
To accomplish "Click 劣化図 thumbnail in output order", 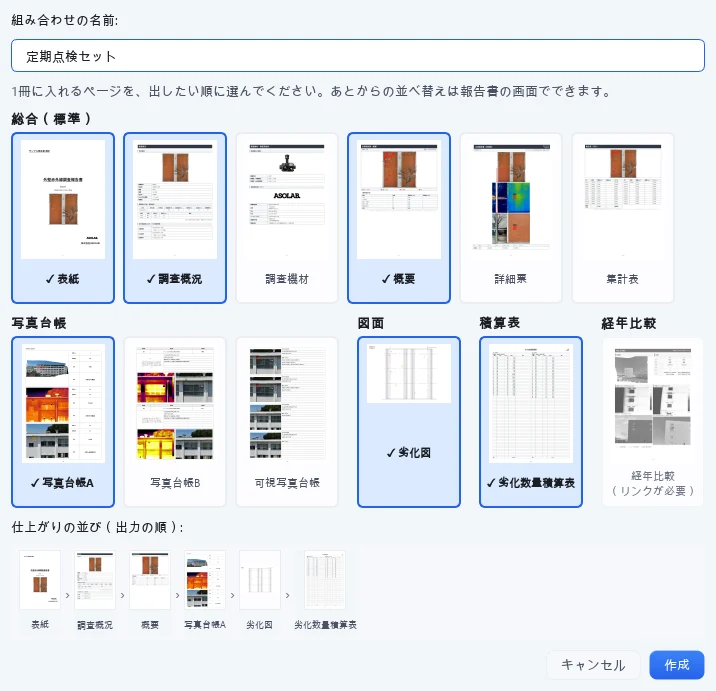I will tap(259, 580).
